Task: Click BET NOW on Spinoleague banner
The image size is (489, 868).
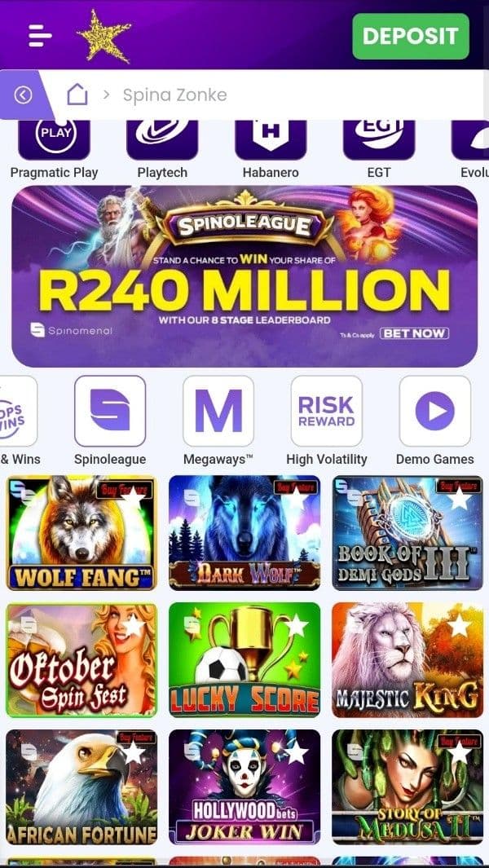Action: pos(414,333)
